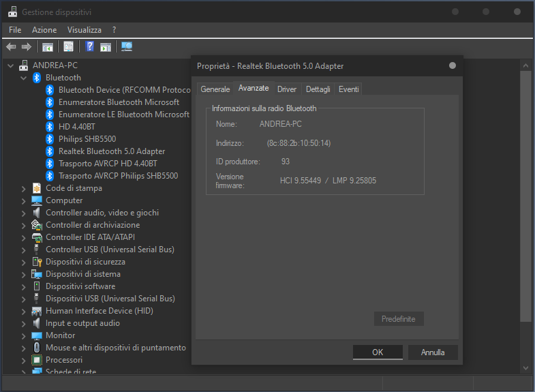The height and width of the screenshot is (392, 535).
Task: Switch to the Generale tab
Action: coord(215,89)
